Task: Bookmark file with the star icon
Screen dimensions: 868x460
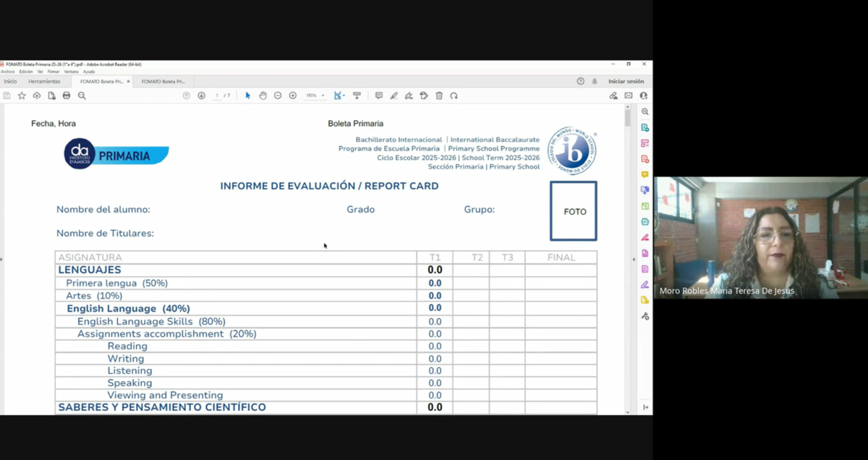Action: (22, 95)
